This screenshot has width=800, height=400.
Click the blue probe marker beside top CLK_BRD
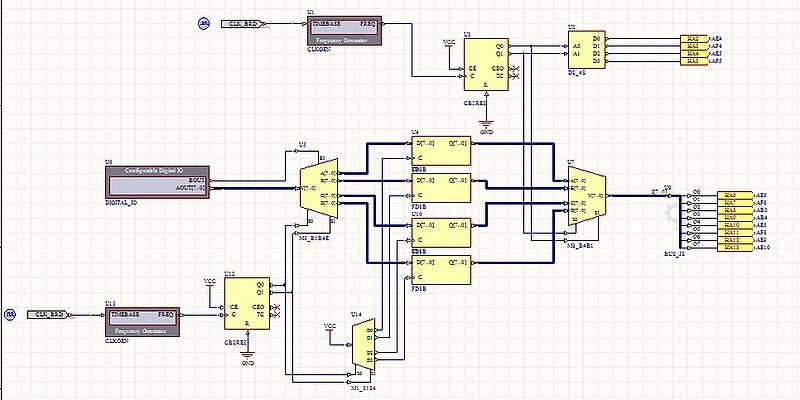pyautogui.click(x=203, y=22)
